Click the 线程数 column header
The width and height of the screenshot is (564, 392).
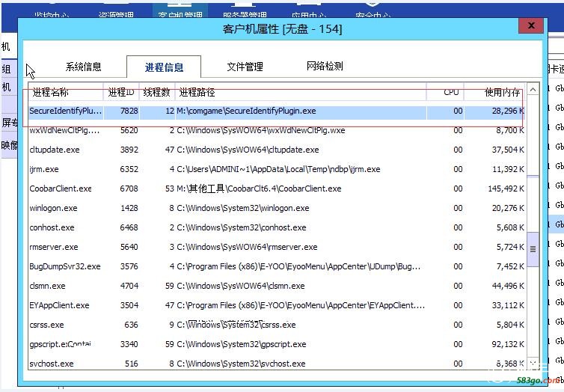tap(156, 92)
